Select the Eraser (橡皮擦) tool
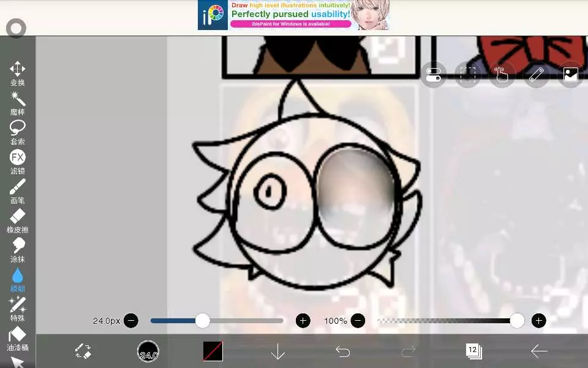This screenshot has height=368, width=588. pyautogui.click(x=17, y=220)
